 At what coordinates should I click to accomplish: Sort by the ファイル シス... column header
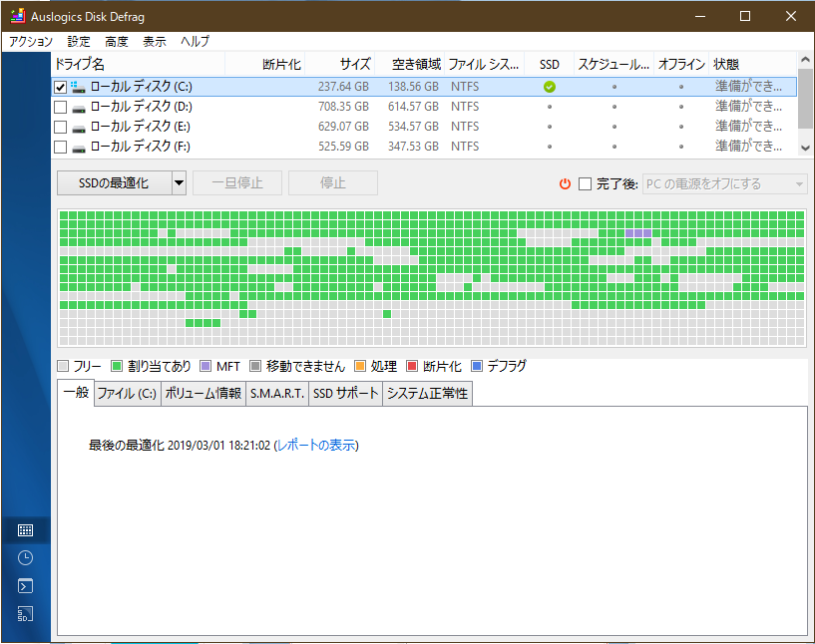(x=485, y=64)
